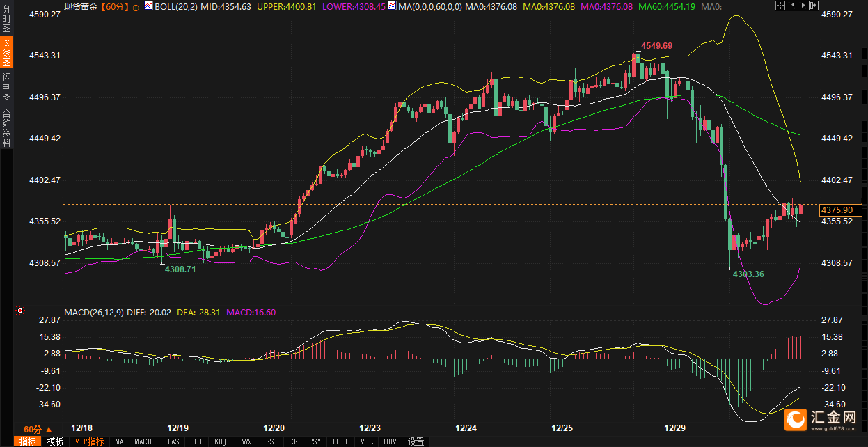
Task: Select the K线图 side tab
Action: [6, 52]
